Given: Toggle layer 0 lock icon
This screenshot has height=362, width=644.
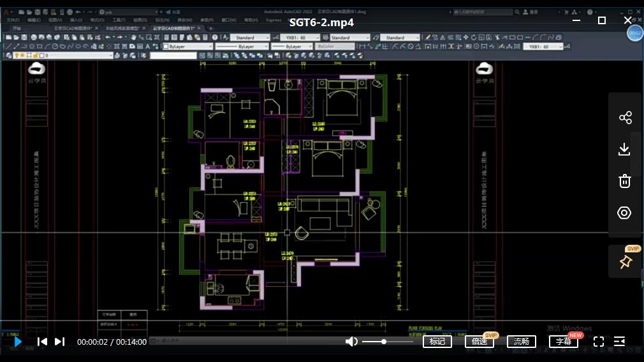Looking at the screenshot, I should pos(36,55).
